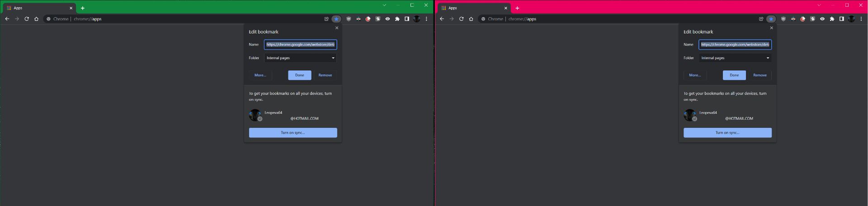
Task: Open red clock-play extension in pink window
Action: pos(803,19)
